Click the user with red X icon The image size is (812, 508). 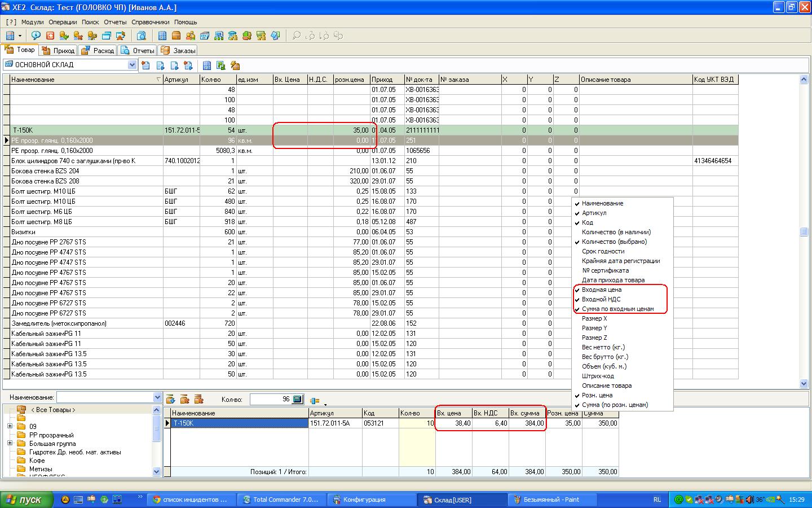(78, 36)
